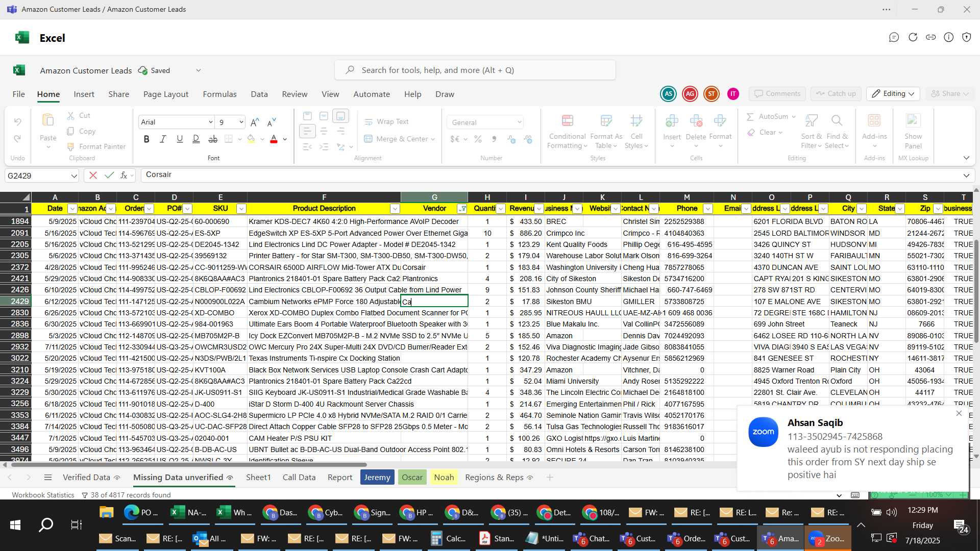Open the Date column filter dropdown

(72, 209)
